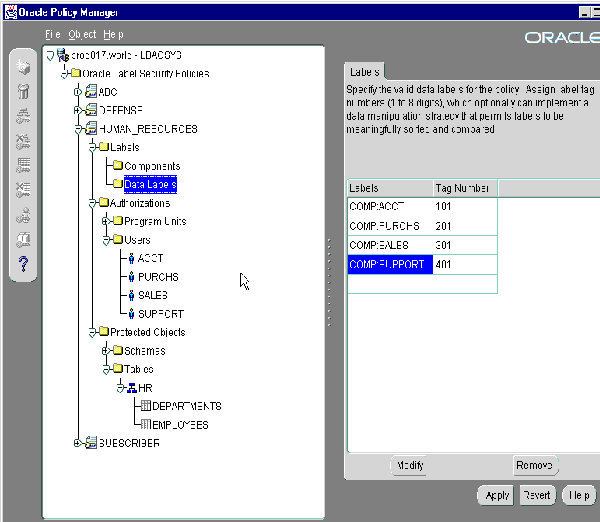
Task: Select the ACCT user icon in tree
Action: tap(130, 258)
